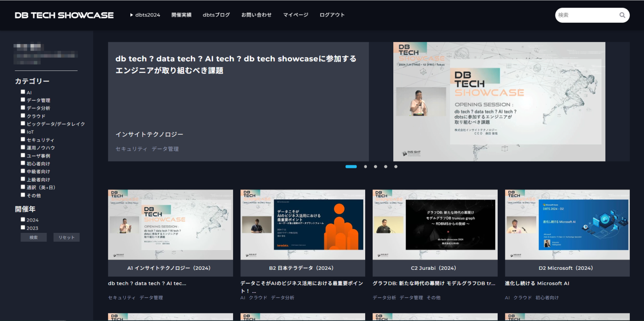Click AI tag under D2 Microsoft card
This screenshot has width=644, height=321.
pyautogui.click(x=507, y=298)
